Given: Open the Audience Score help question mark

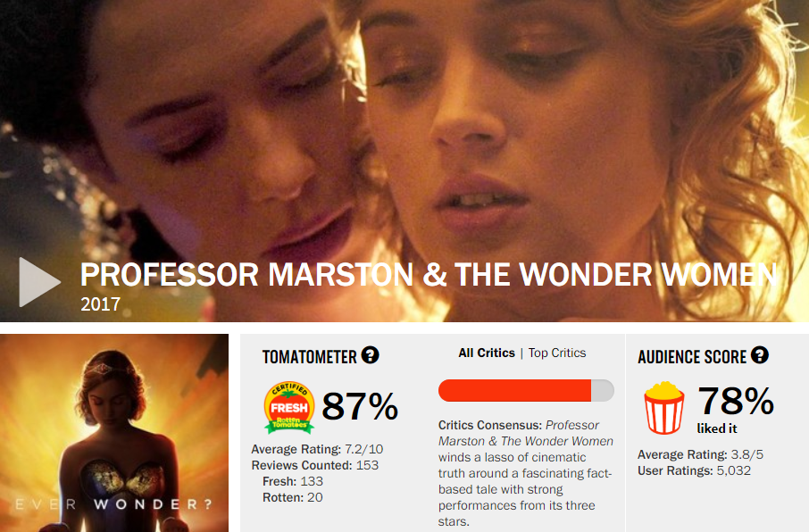Looking at the screenshot, I should (x=760, y=355).
